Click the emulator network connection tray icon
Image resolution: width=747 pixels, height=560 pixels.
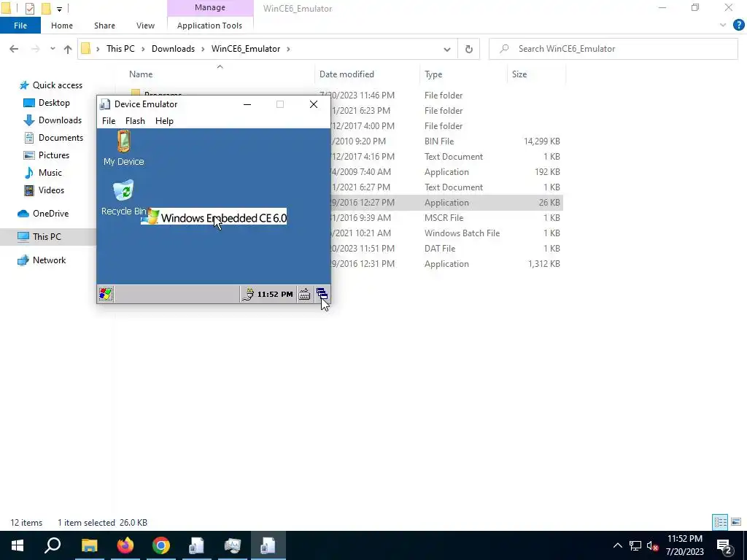click(x=248, y=295)
